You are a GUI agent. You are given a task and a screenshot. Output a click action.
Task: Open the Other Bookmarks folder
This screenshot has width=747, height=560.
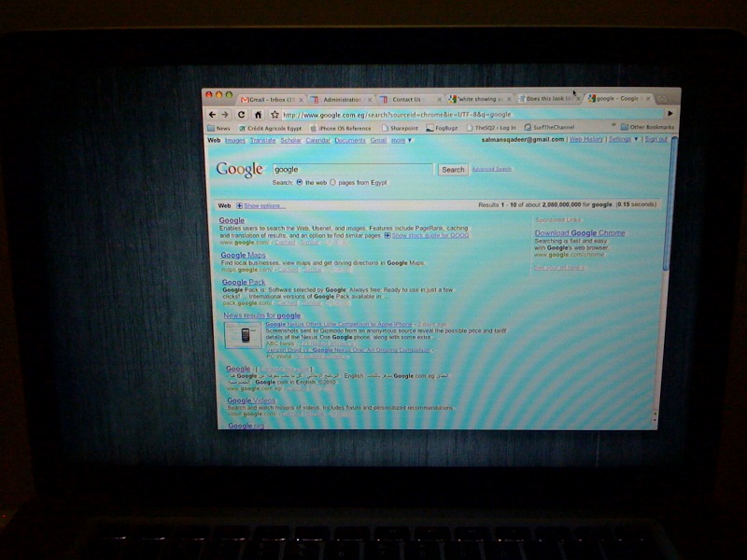[x=647, y=127]
